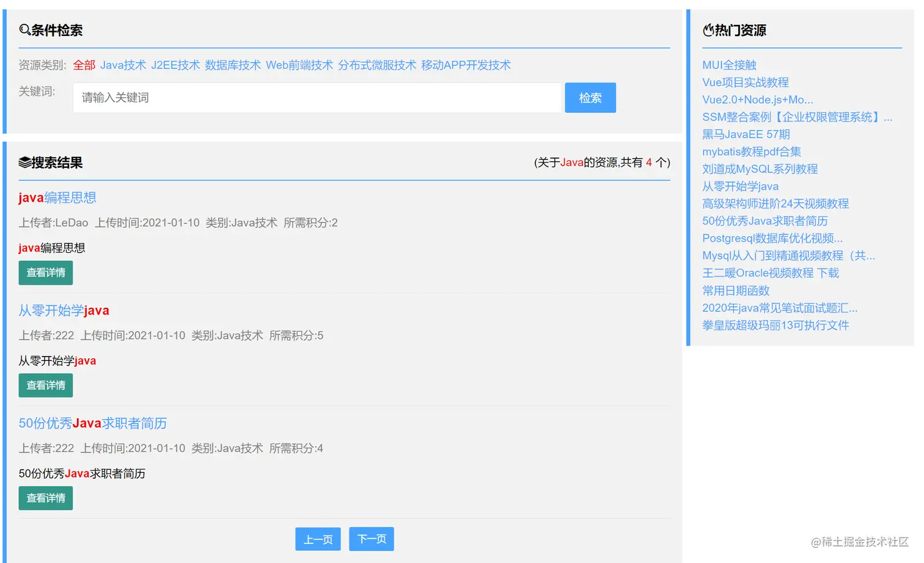
Task: Open the 从零开始学java result title
Action: pyautogui.click(x=64, y=311)
